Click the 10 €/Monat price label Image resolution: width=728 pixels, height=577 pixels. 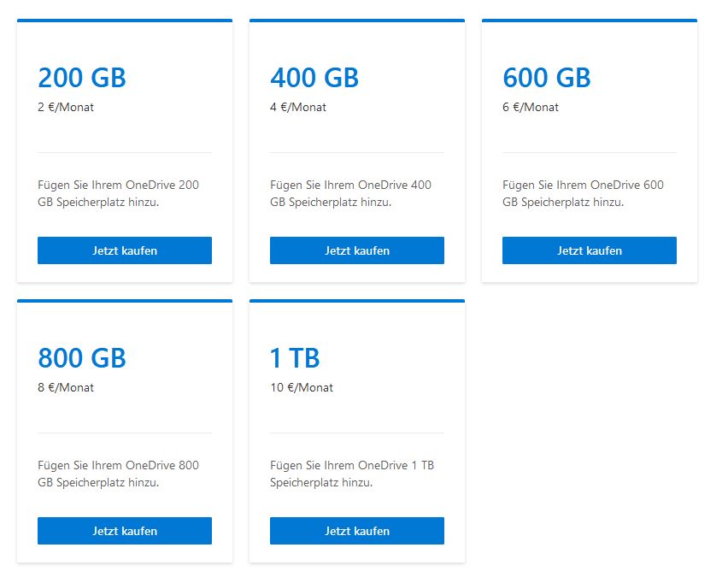tap(298, 387)
